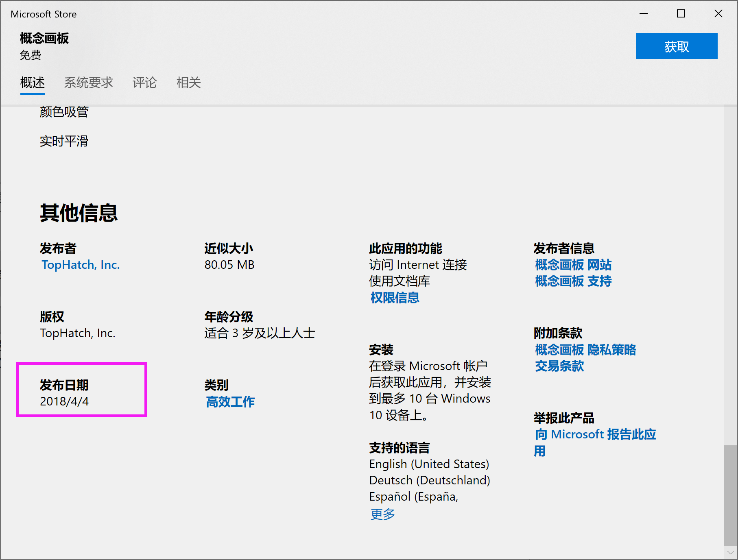Open the 权限信息 link

[x=395, y=298]
